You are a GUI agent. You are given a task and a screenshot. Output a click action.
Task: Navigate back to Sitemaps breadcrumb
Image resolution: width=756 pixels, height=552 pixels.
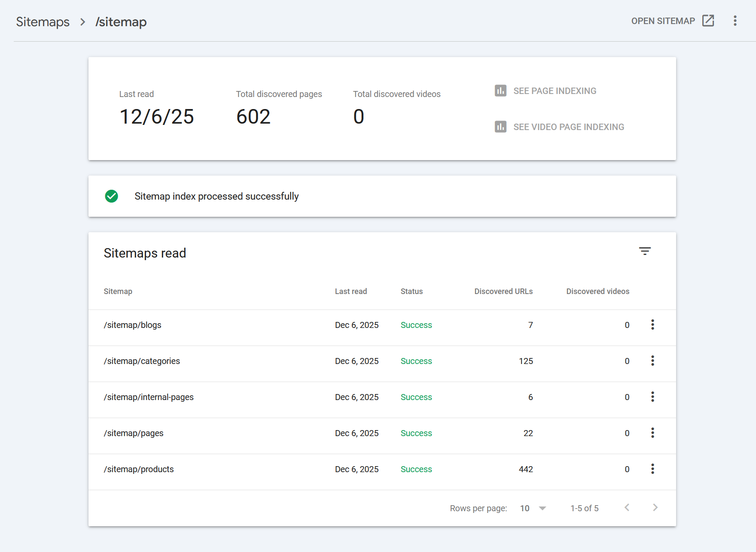coord(43,22)
